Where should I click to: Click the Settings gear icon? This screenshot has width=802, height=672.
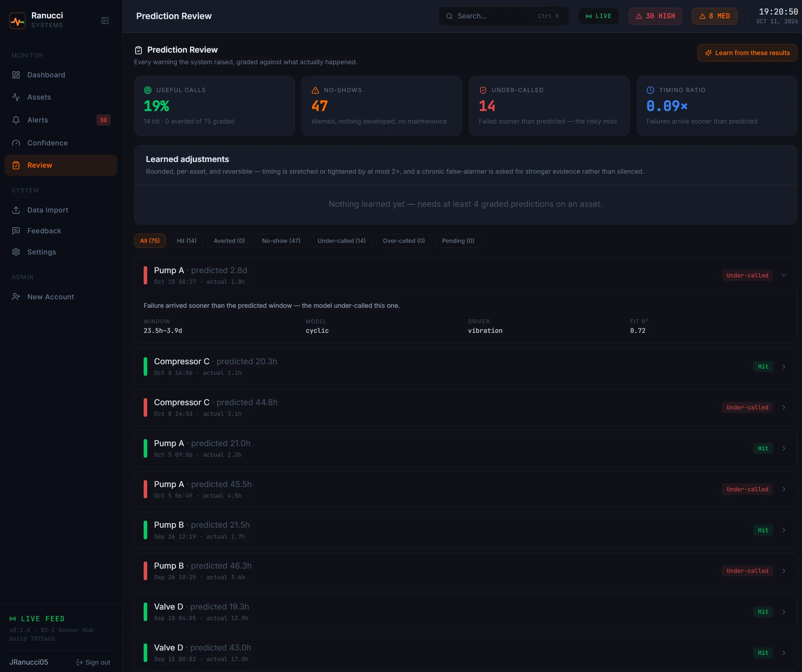pos(16,252)
